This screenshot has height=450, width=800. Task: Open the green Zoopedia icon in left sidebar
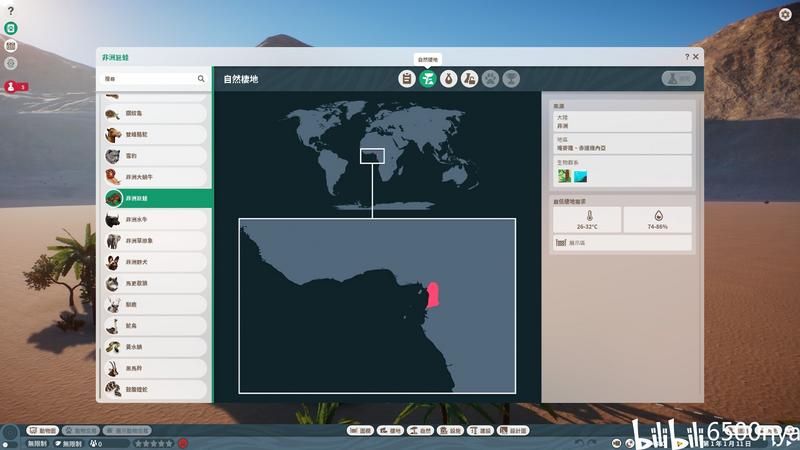11,28
